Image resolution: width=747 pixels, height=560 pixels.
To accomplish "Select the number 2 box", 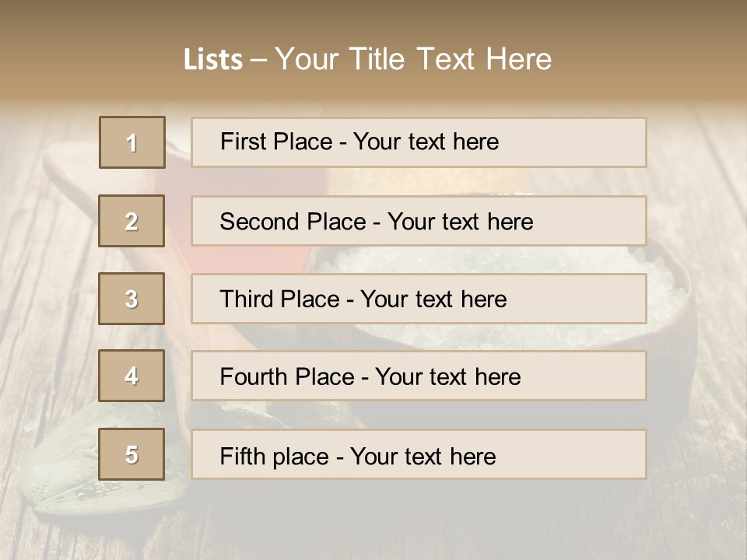I will [x=132, y=221].
